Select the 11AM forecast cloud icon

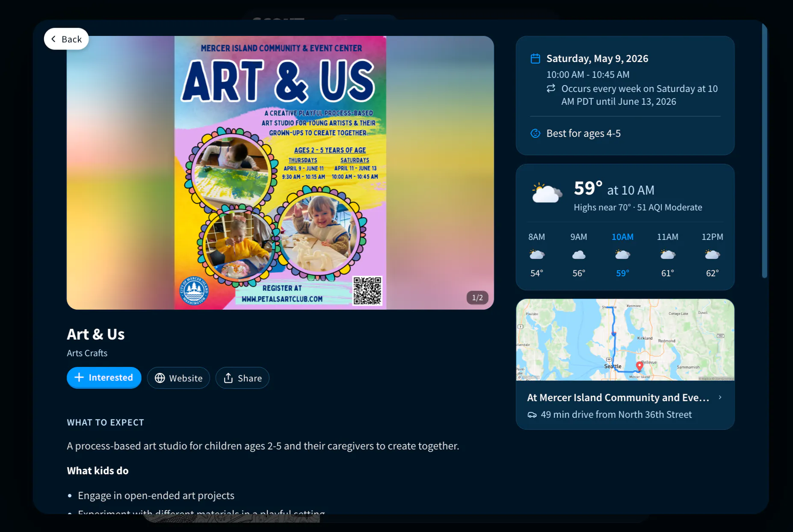click(x=668, y=255)
